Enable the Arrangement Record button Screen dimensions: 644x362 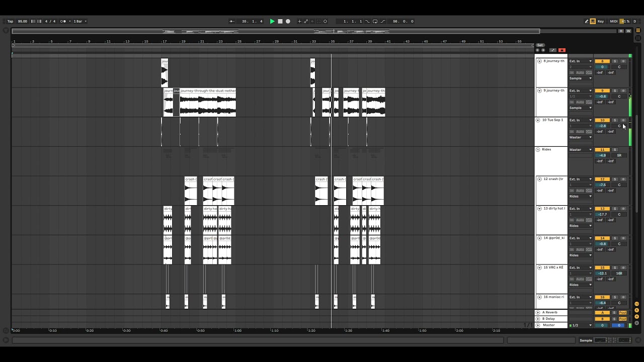pos(288,21)
